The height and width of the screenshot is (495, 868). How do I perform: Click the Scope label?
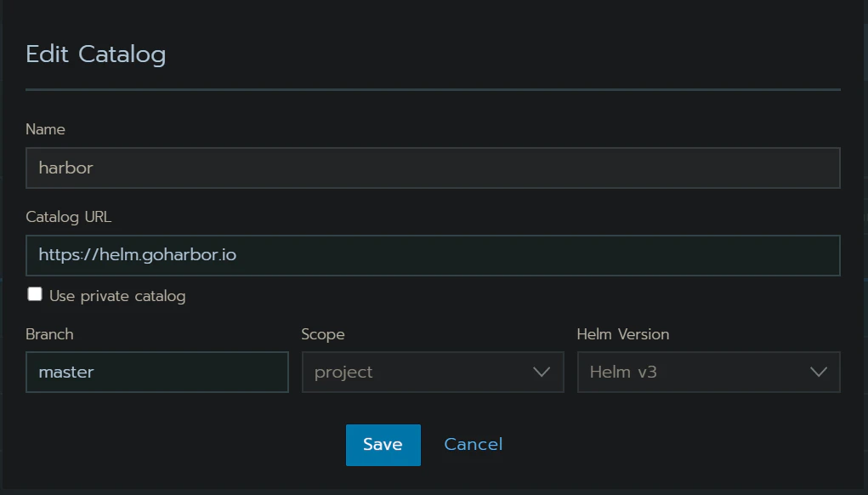coord(323,334)
